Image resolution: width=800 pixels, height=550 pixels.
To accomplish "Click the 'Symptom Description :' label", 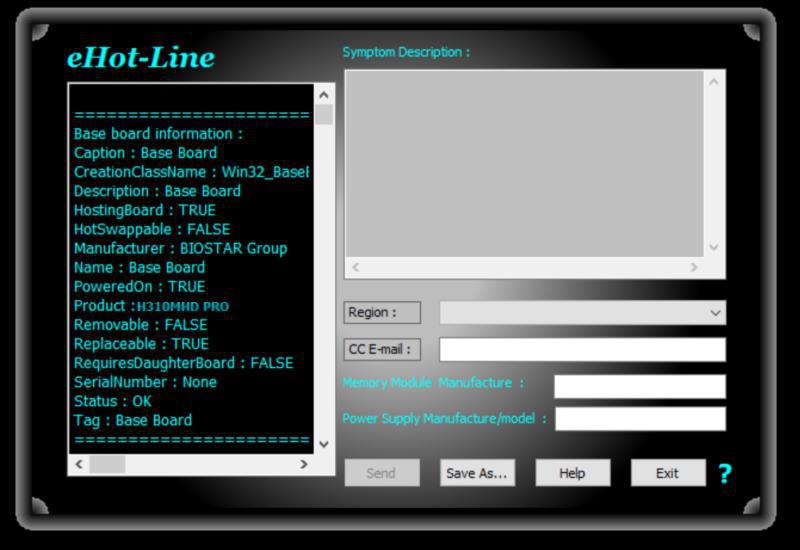I will tap(407, 52).
